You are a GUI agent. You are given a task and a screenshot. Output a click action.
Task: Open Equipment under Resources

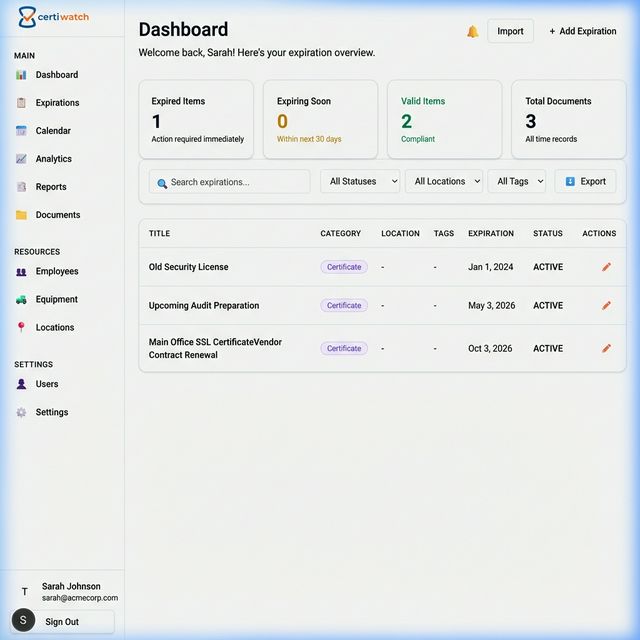tap(56, 300)
